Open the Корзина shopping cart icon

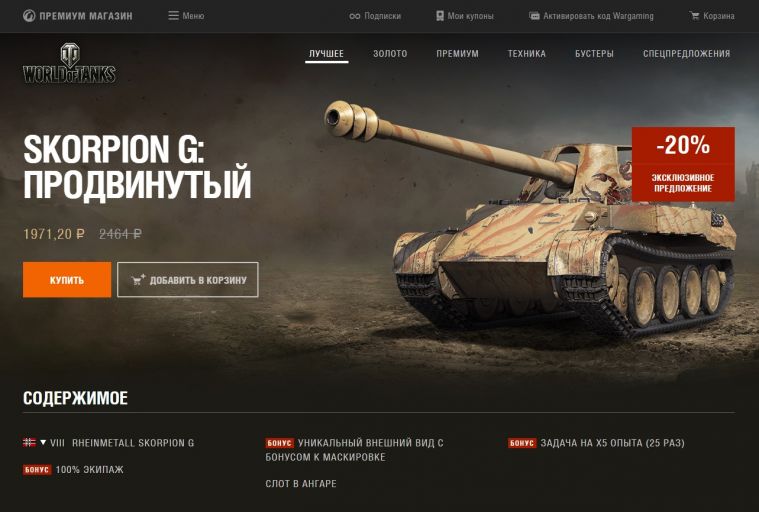694,16
